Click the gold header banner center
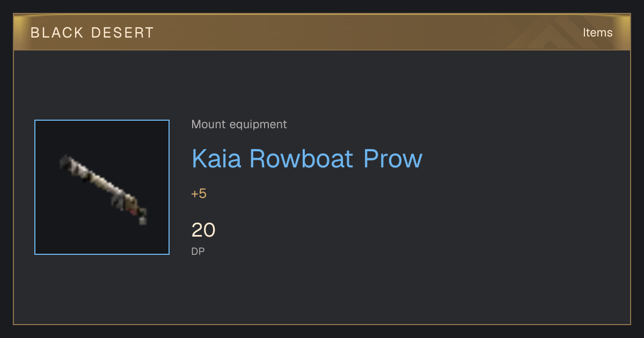 pyautogui.click(x=322, y=32)
